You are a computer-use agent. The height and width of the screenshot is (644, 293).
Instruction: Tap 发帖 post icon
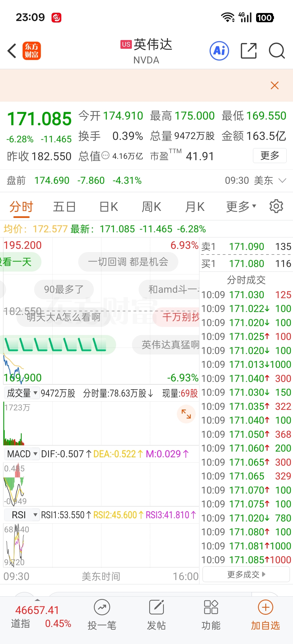coord(157,615)
